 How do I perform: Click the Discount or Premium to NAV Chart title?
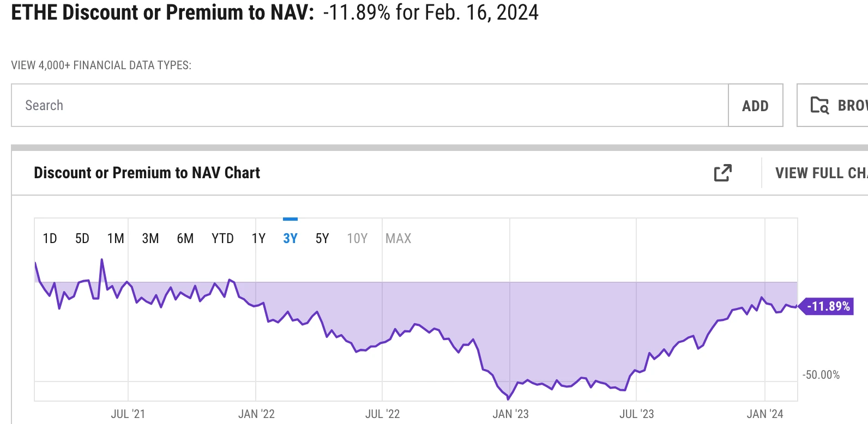click(x=147, y=173)
